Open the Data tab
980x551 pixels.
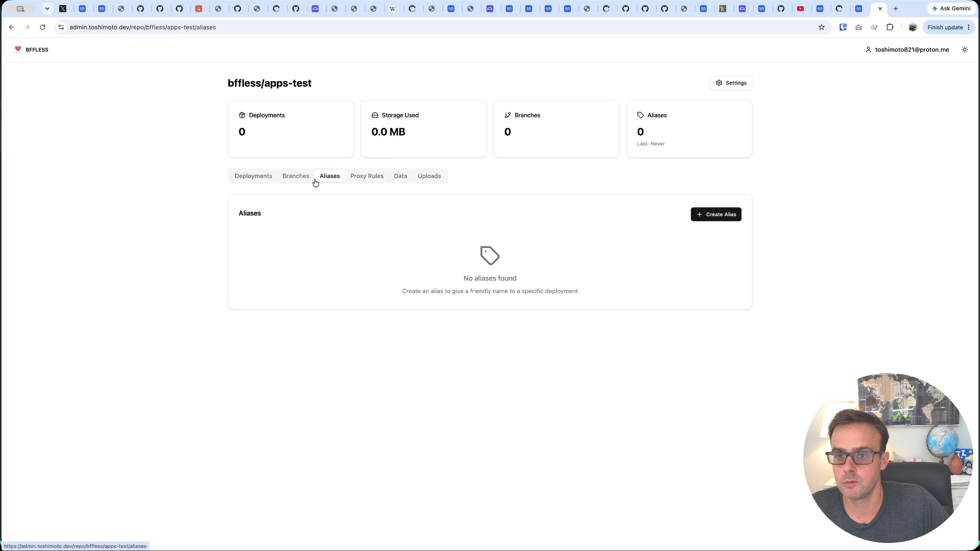(x=400, y=176)
